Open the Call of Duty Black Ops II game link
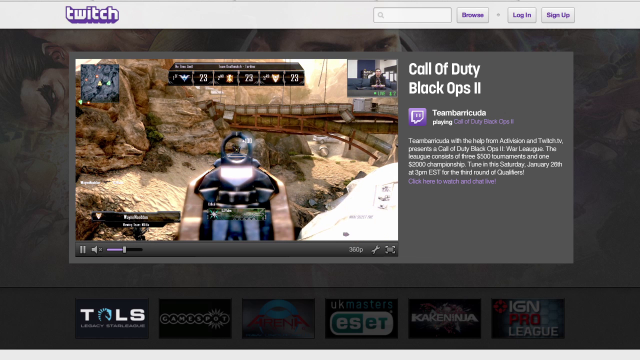The image size is (640, 360). [x=484, y=122]
